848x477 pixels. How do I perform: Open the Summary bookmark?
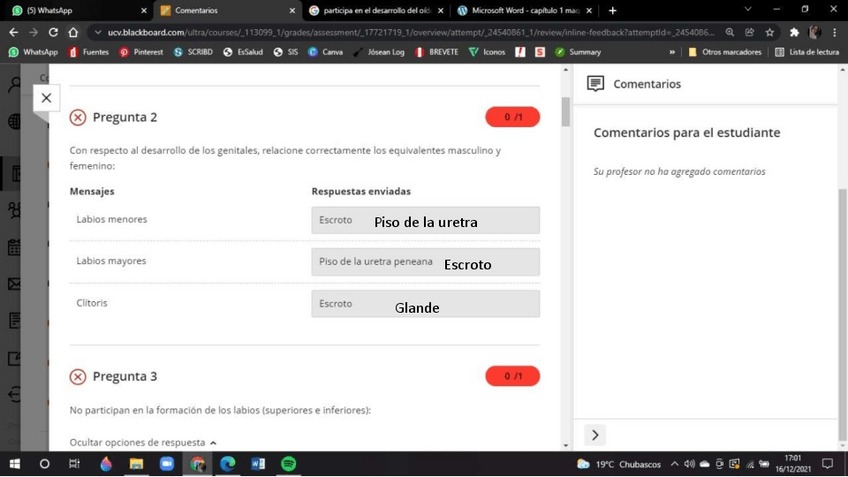pyautogui.click(x=578, y=52)
